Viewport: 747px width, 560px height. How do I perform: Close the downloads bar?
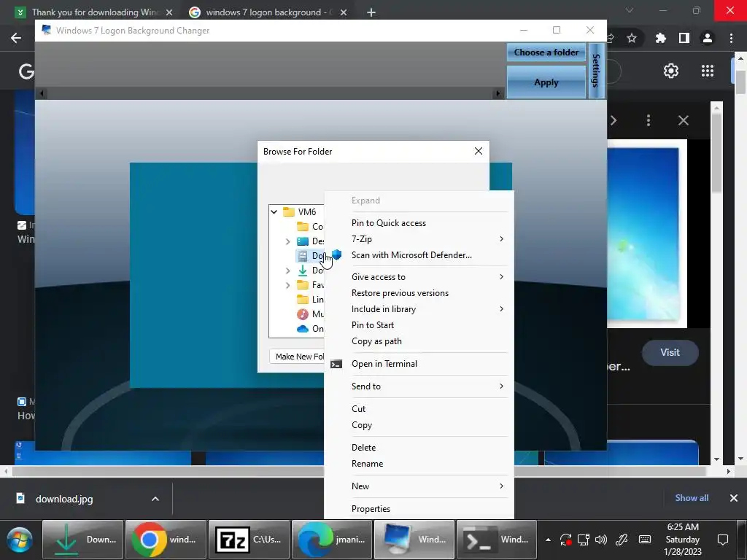[x=734, y=498]
